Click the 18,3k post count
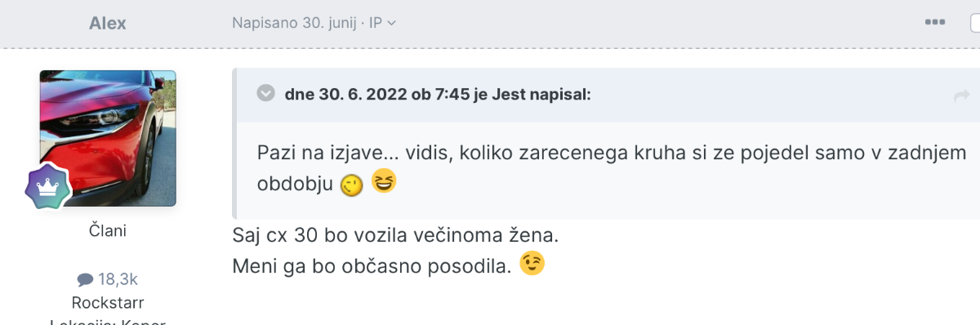This screenshot has width=980, height=325. pyautogui.click(x=118, y=279)
